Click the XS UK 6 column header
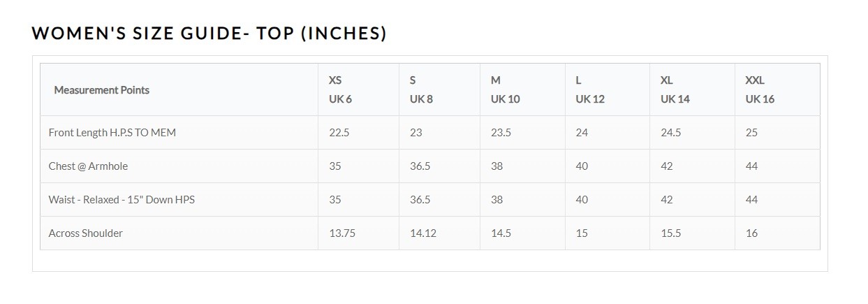Image resolution: width=868 pixels, height=304 pixels. (x=340, y=89)
